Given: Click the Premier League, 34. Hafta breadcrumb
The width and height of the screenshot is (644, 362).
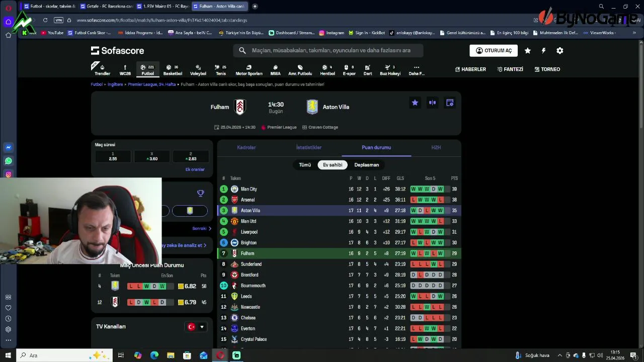Looking at the screenshot, I should pos(152,84).
